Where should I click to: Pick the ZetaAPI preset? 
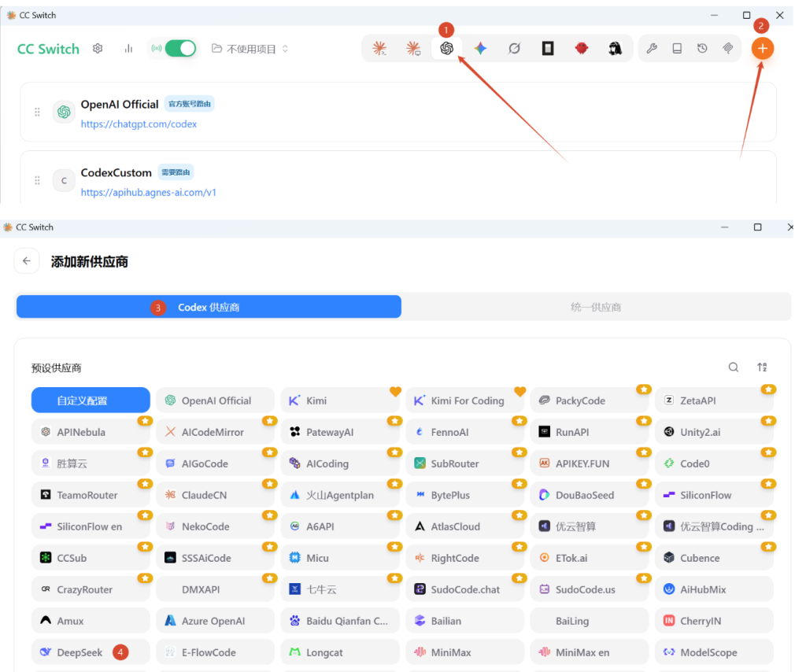tap(715, 401)
